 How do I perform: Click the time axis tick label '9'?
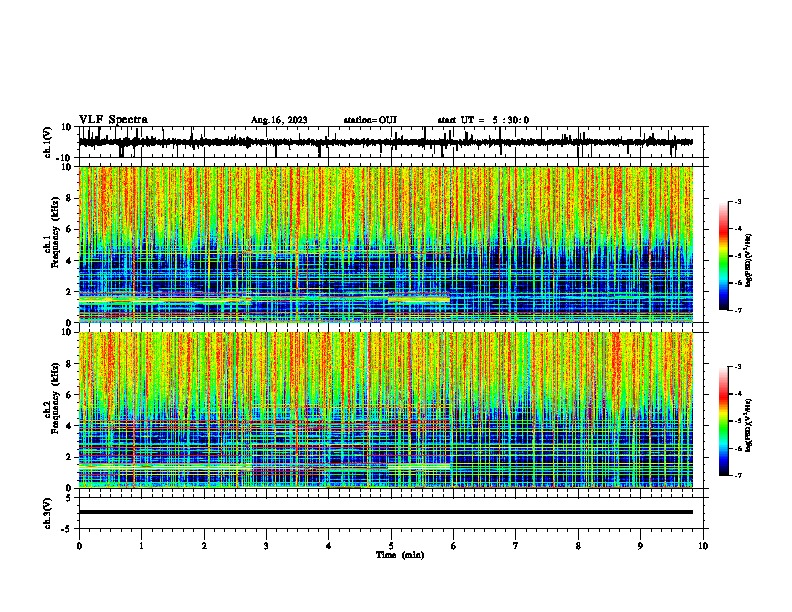click(x=640, y=546)
